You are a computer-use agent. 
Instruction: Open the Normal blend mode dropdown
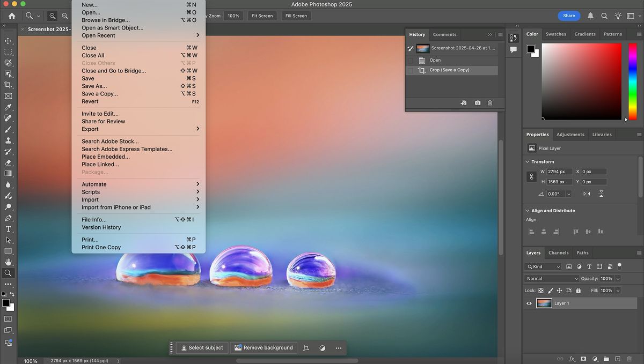point(552,279)
